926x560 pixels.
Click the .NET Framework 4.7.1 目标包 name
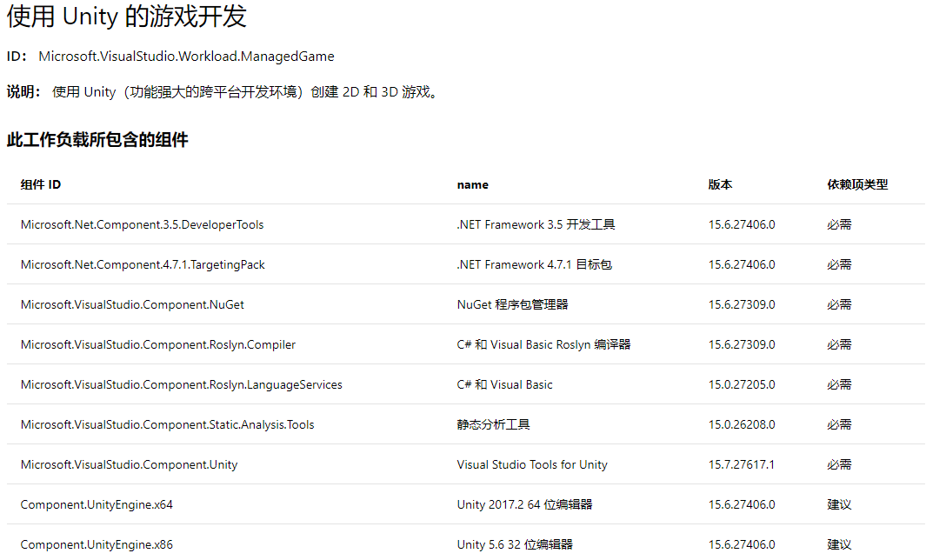click(x=535, y=264)
